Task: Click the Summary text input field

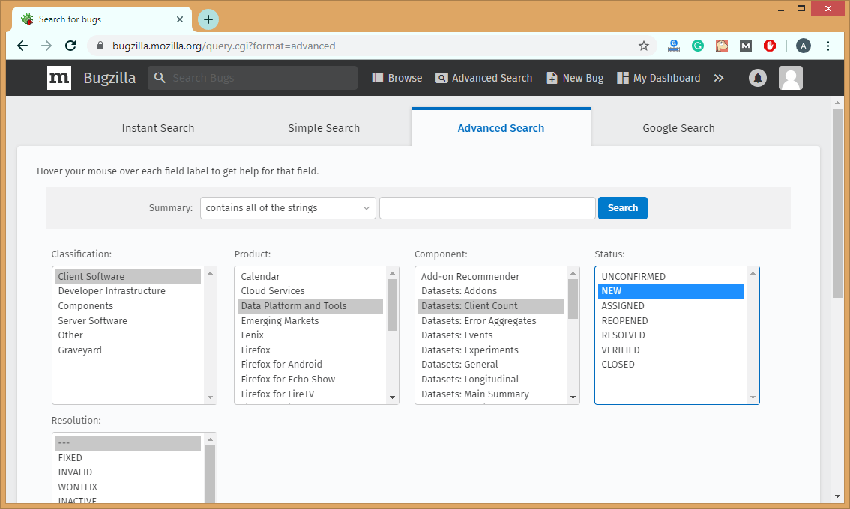Action: [487, 208]
